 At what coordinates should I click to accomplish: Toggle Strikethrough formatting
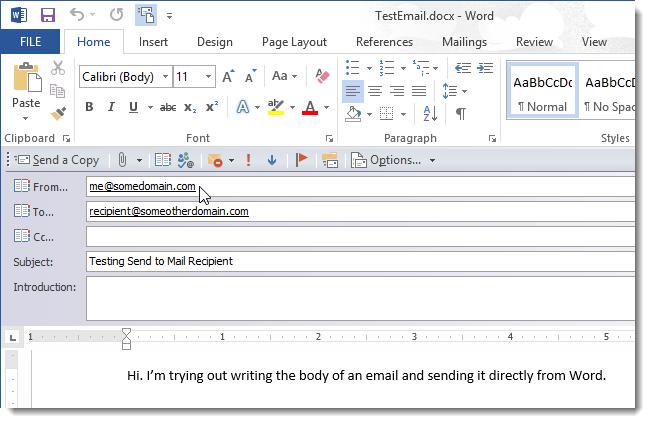[168, 107]
